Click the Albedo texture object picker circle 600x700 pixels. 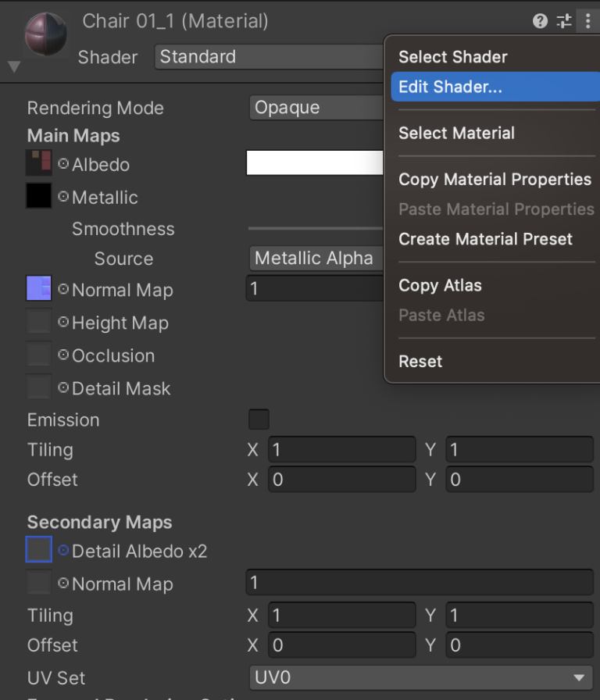tap(62, 164)
